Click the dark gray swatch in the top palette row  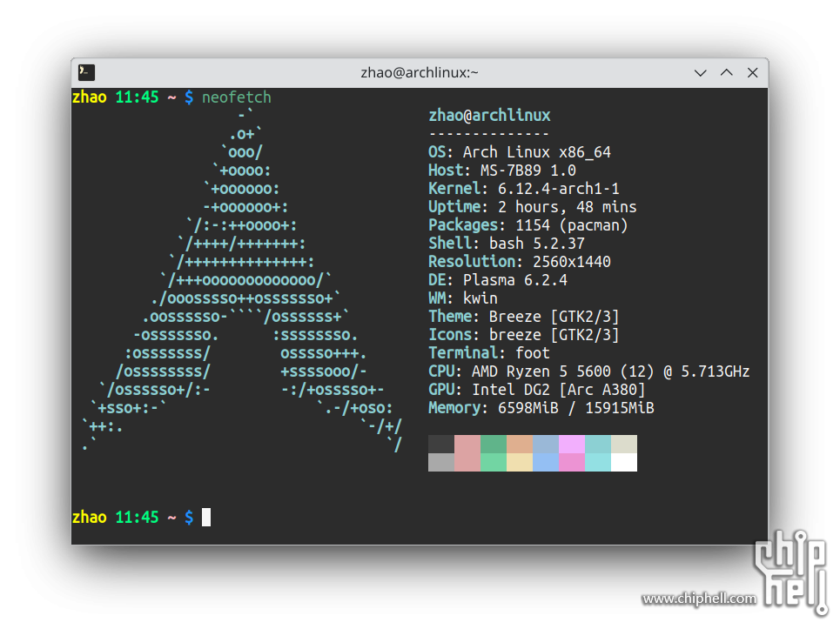pyautogui.click(x=441, y=445)
